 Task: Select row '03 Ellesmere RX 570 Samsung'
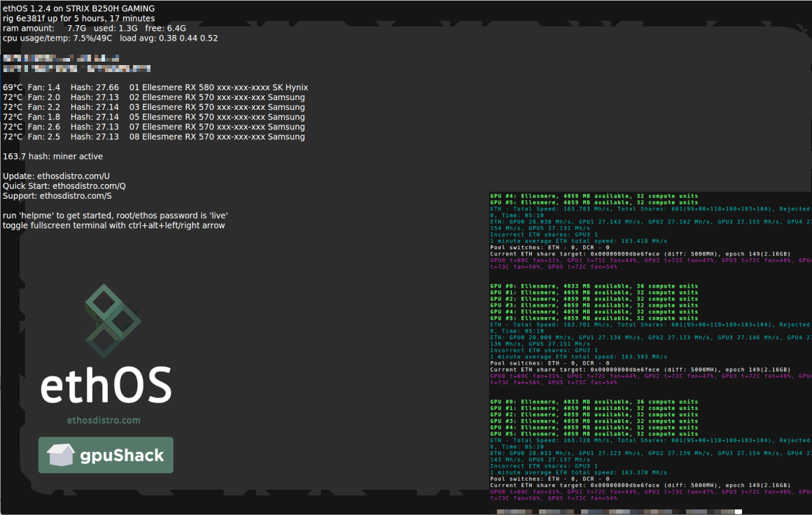pos(154,107)
